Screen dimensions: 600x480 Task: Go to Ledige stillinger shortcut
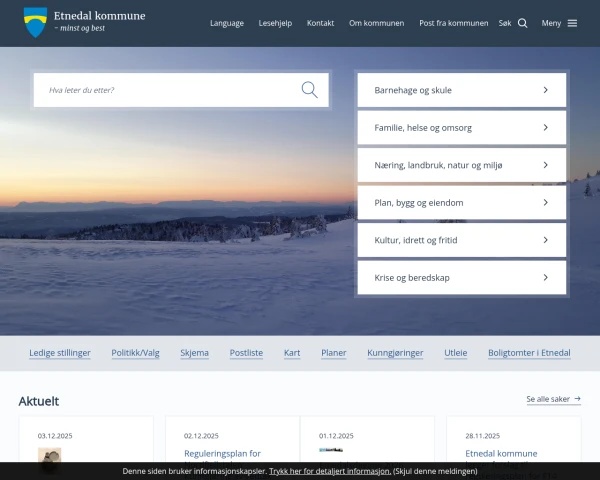click(60, 353)
